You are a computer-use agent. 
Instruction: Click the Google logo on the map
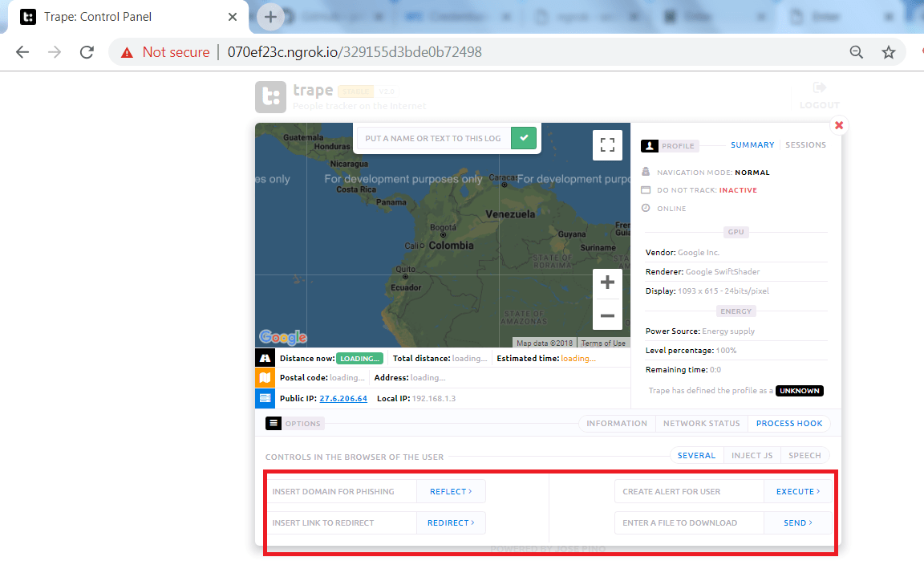coord(283,337)
